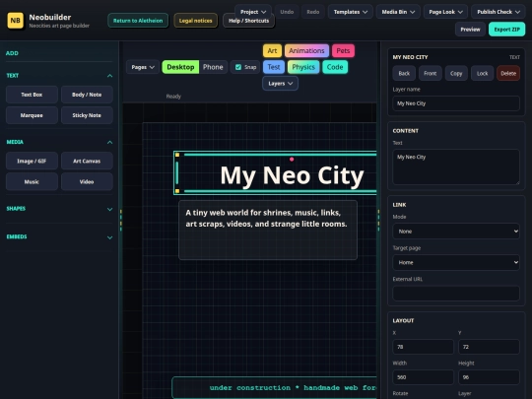Click the Height field
This screenshot has height=399, width=532.
[489, 377]
